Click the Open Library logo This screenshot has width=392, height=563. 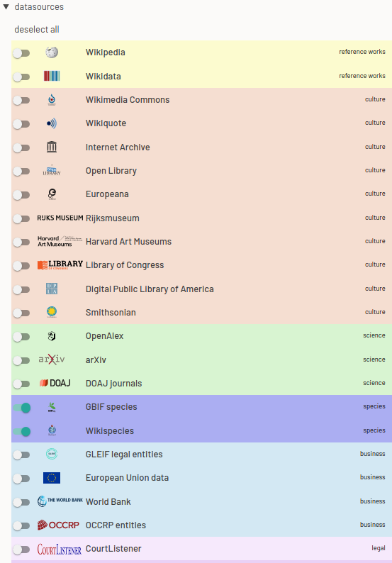52,171
